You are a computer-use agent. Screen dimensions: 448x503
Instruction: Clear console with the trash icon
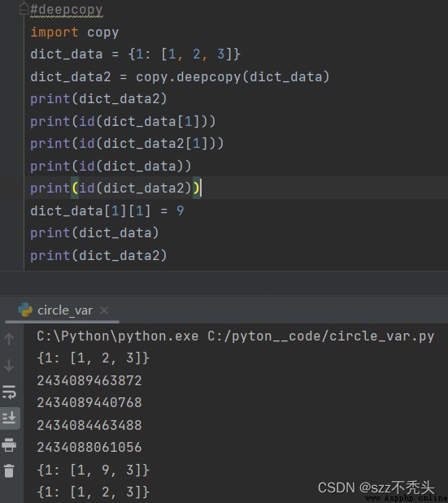9,470
